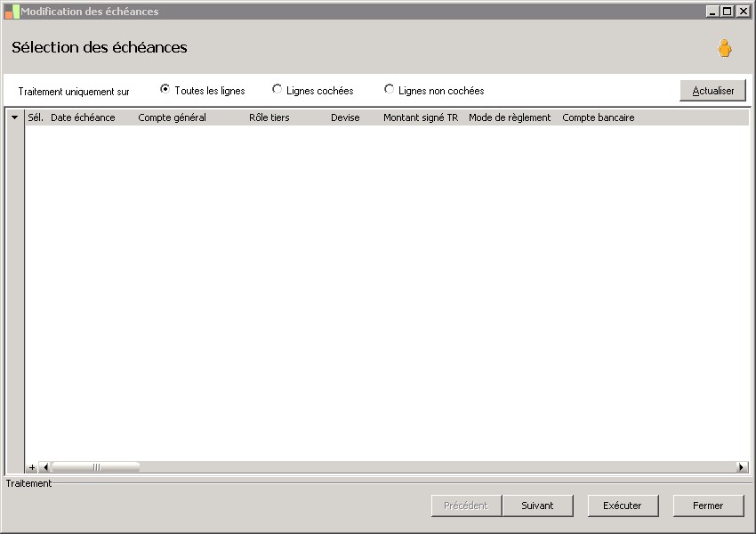Click the horizontal scrollbar left arrow
Viewport: 756px width, 534px height.
(x=45, y=467)
